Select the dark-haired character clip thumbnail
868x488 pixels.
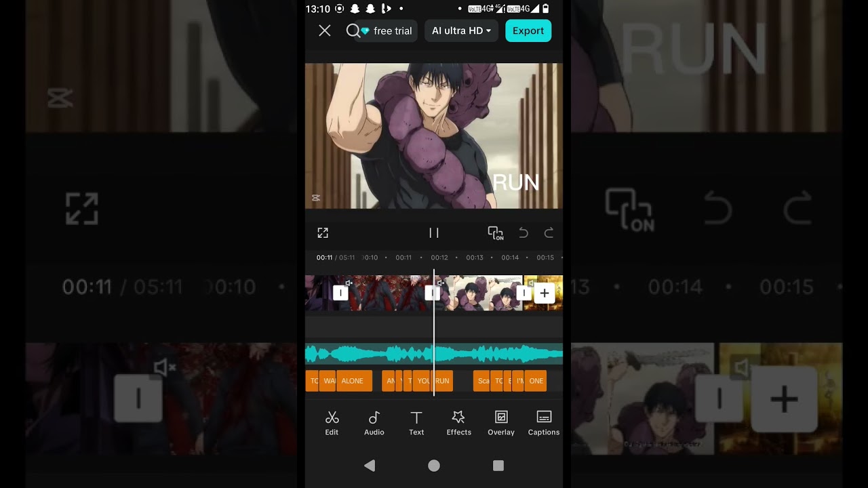(x=478, y=293)
